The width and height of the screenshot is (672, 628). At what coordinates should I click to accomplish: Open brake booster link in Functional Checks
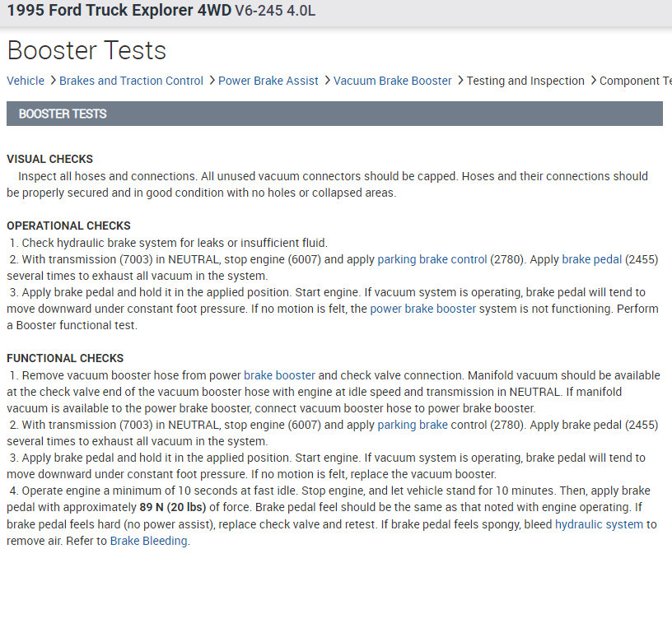click(x=279, y=375)
